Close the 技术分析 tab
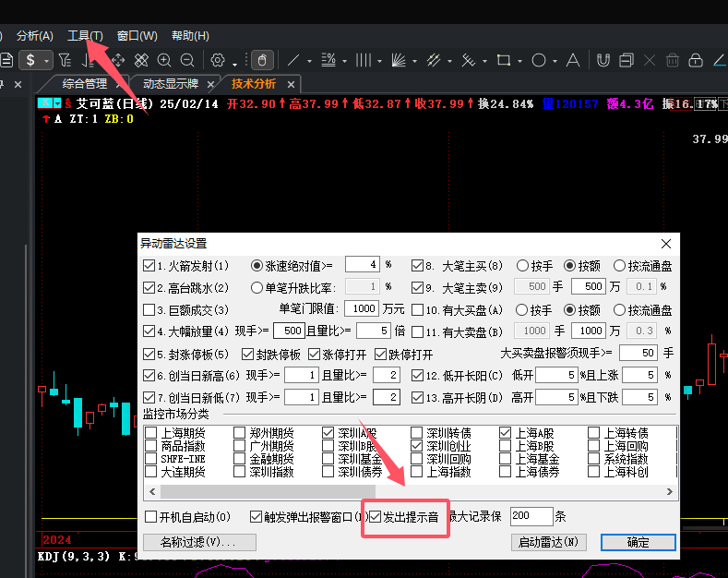 point(291,84)
